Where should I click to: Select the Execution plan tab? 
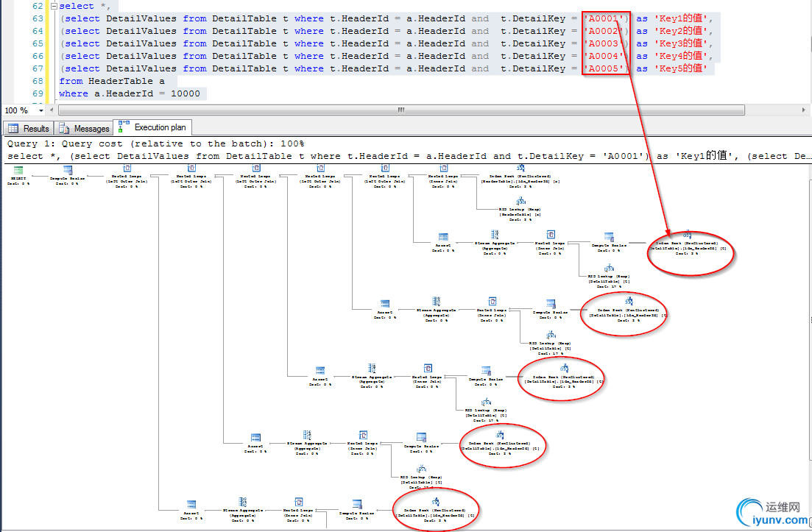pyautogui.click(x=152, y=127)
